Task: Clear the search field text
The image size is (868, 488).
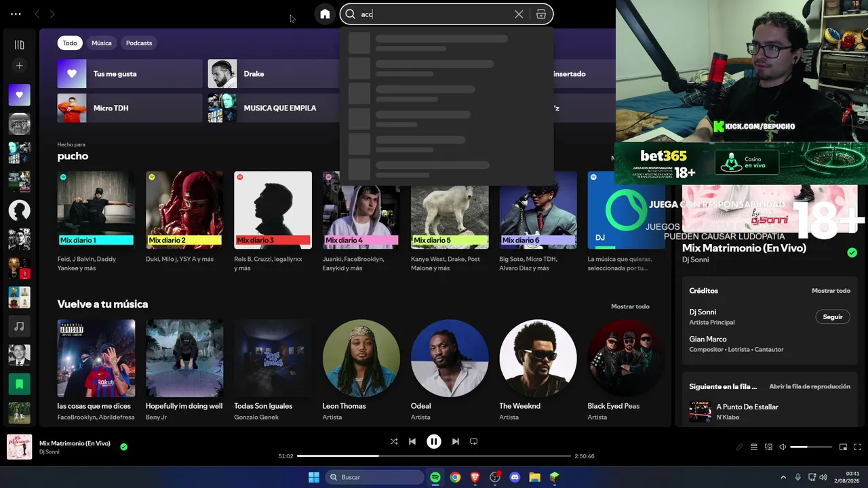Action: 519,14
